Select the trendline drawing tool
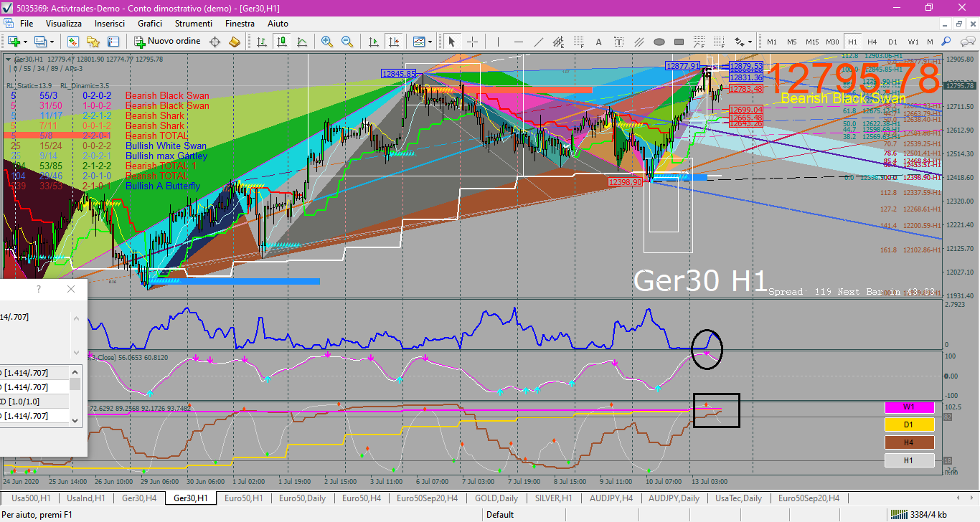Screen dimensions: 980x522 tap(538, 42)
